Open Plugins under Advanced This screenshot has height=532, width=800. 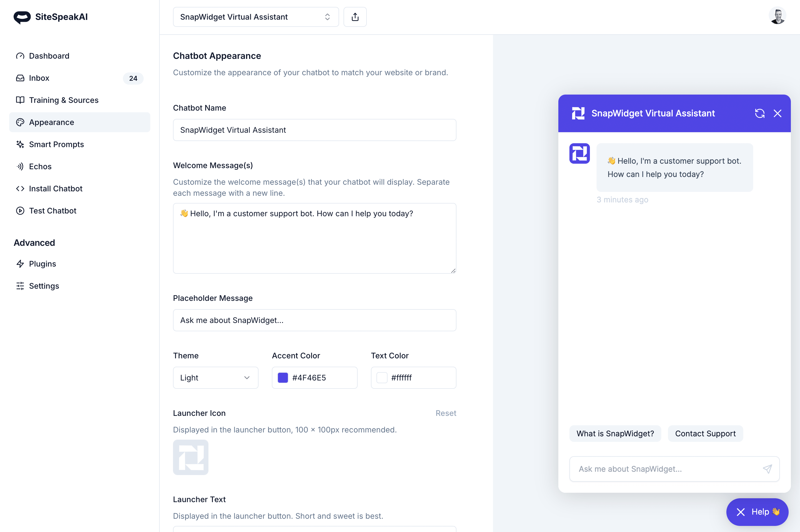point(42,264)
